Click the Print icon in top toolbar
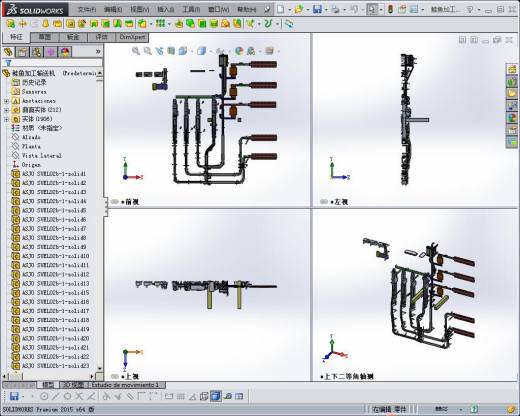The image size is (520, 416). pyautogui.click(x=336, y=9)
